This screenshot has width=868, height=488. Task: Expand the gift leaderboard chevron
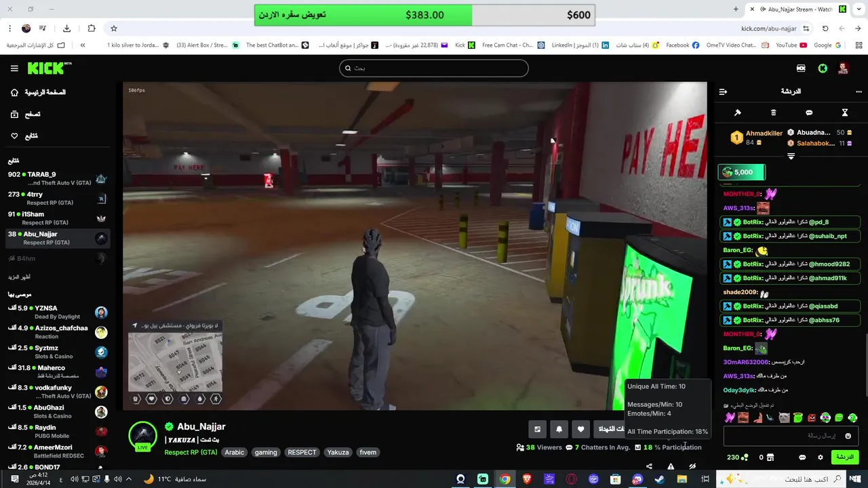[x=791, y=156]
